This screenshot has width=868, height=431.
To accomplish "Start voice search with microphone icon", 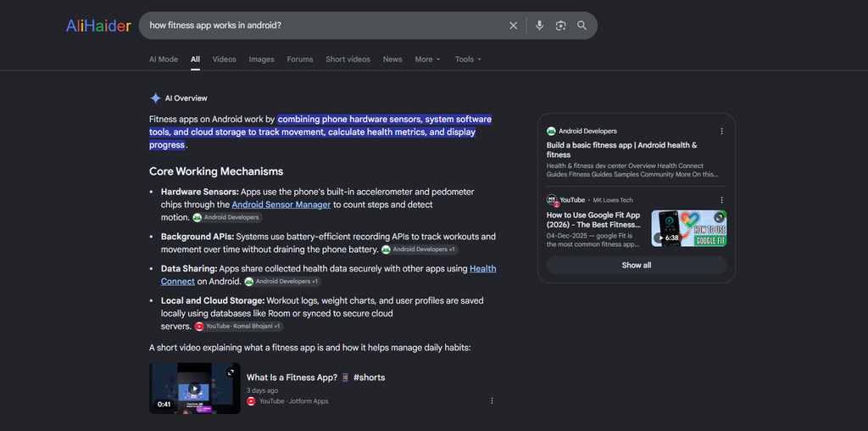I will click(539, 25).
